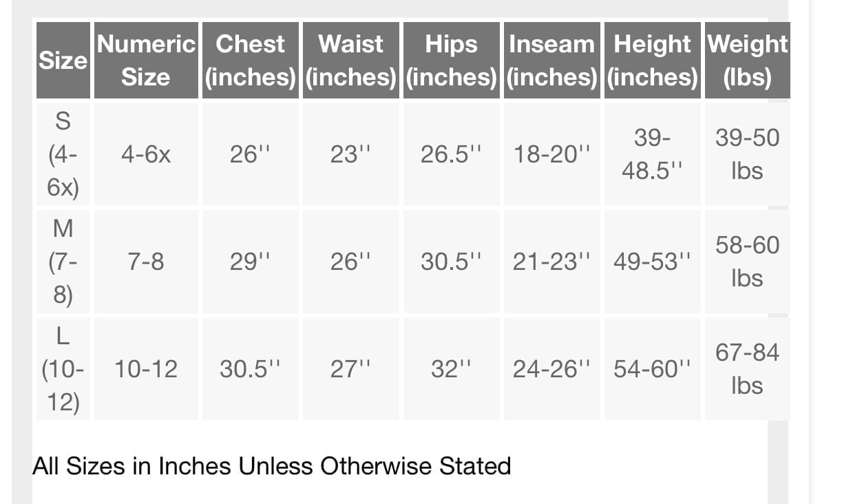842x504 pixels.
Task: Click the 30.5'' chest cell for Large
Action: click(250, 368)
